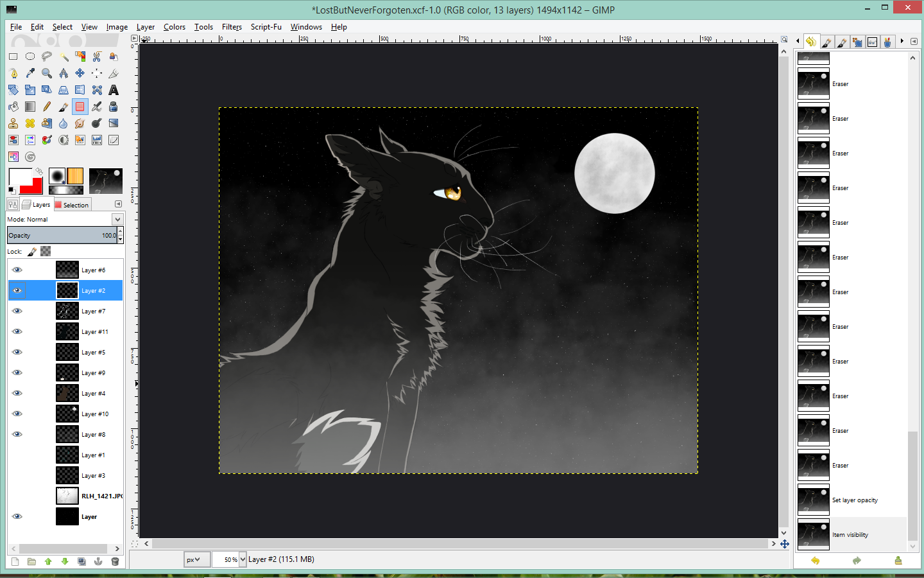
Task: Create a new layer via page icon
Action: (15, 561)
